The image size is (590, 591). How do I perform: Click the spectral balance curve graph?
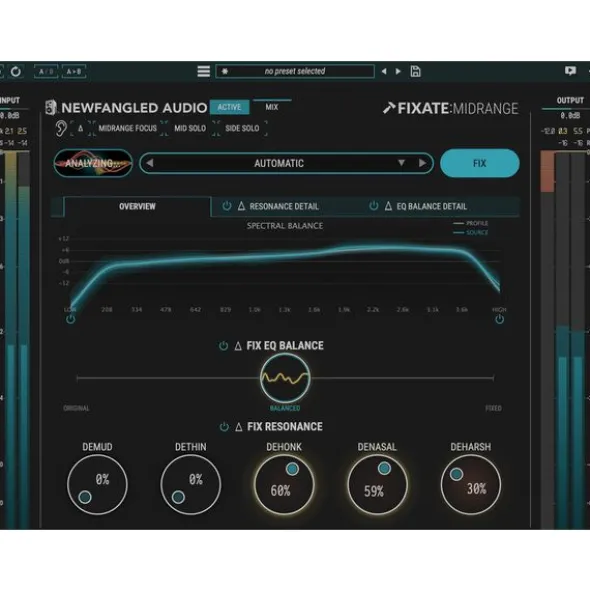click(285, 271)
